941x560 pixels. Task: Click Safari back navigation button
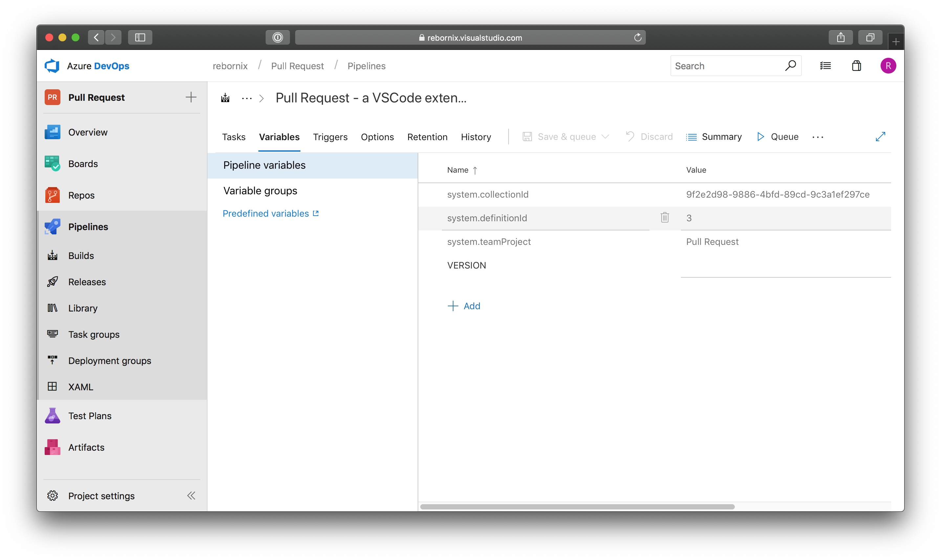click(x=96, y=37)
